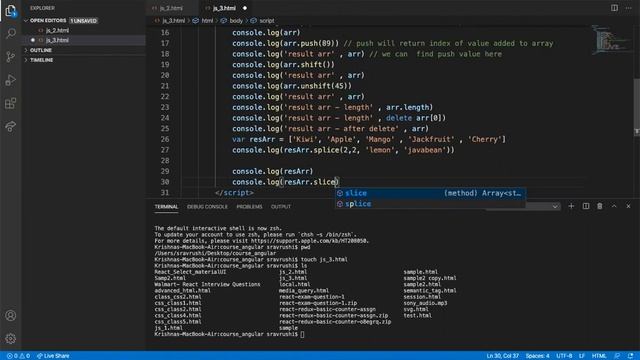Click the editor vertical scrollbar
The image size is (640, 360).
(636, 106)
